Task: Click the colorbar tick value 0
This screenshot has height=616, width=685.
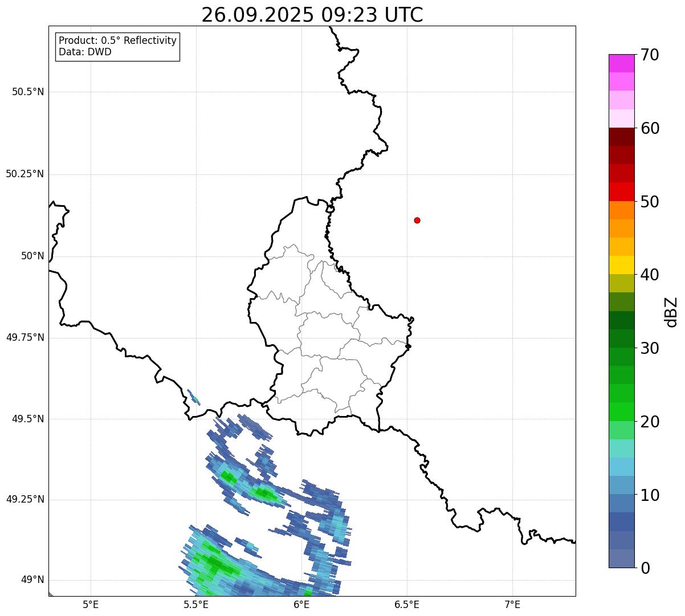Action: click(645, 568)
